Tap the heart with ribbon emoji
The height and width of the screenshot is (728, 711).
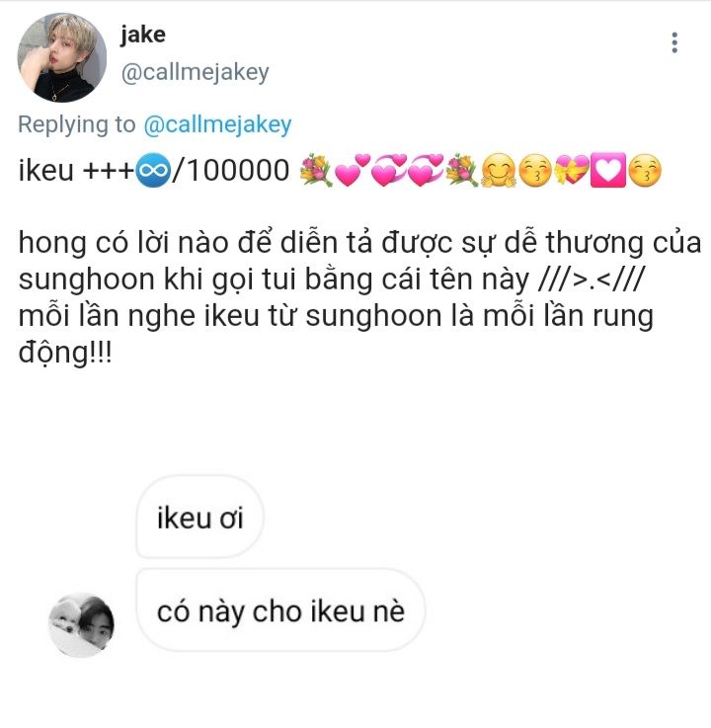pyautogui.click(x=572, y=170)
